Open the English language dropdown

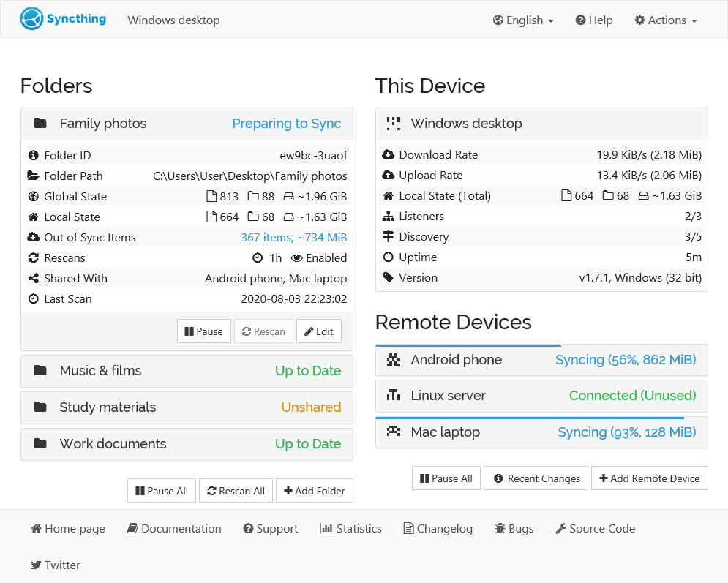pyautogui.click(x=522, y=20)
